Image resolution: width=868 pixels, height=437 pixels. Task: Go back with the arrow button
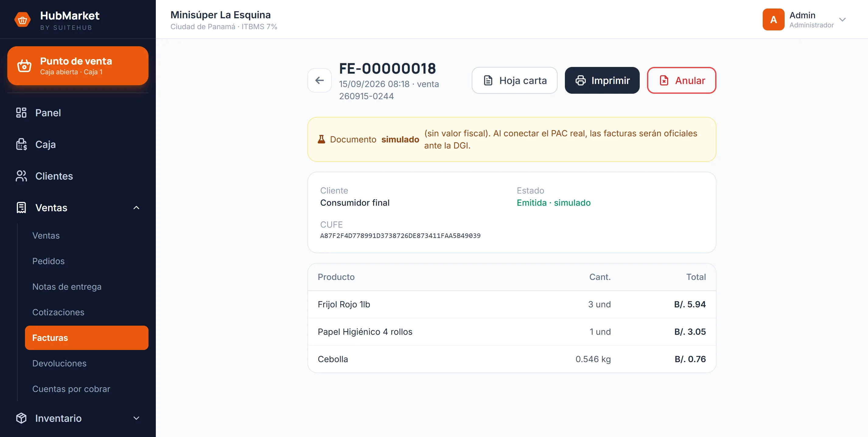pyautogui.click(x=320, y=80)
